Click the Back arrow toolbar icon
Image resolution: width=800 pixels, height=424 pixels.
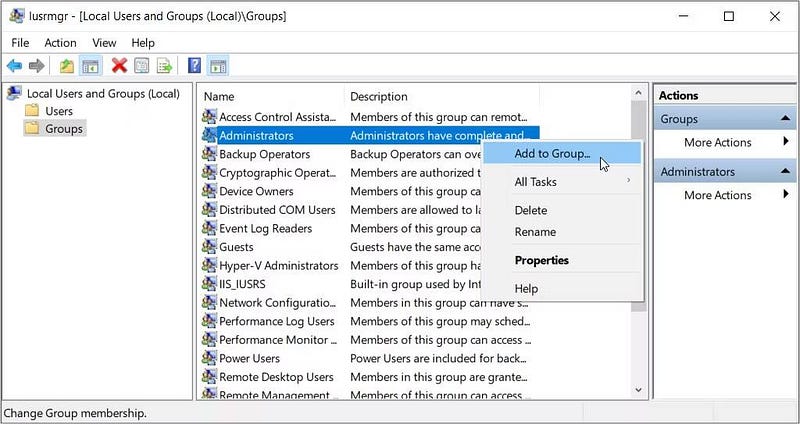click(14, 66)
